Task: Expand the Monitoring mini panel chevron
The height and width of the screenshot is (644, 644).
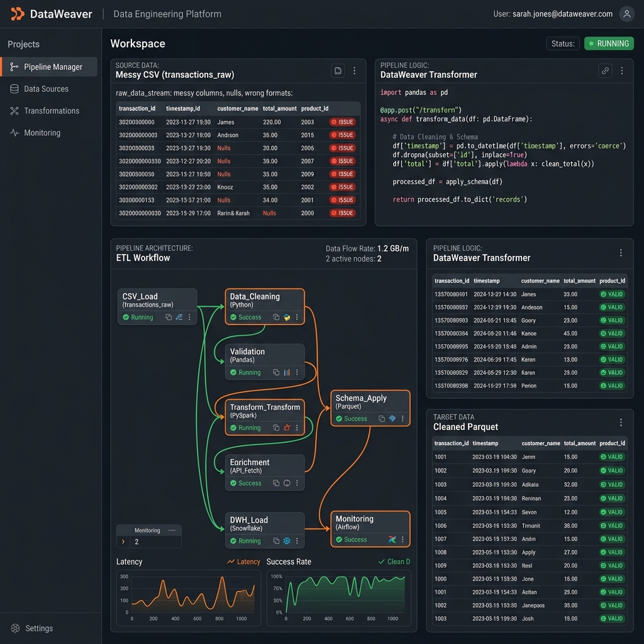Action: (123, 541)
